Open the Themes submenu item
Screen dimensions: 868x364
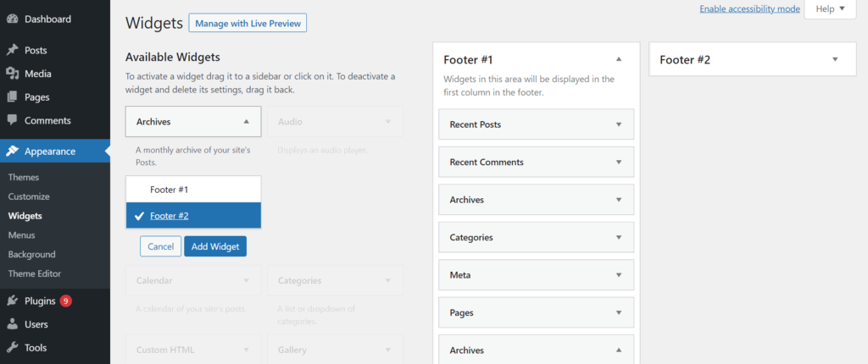(x=24, y=177)
